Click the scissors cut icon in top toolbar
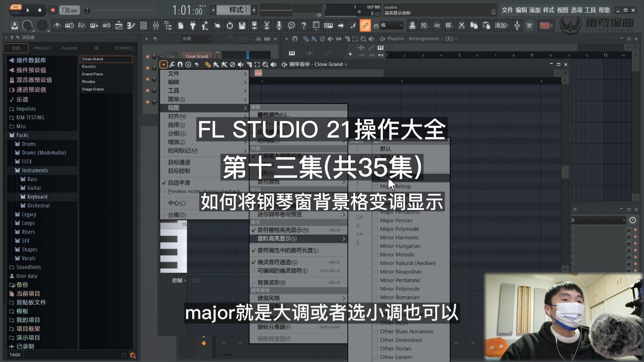Viewport: 644px width, 362px height. point(462,25)
